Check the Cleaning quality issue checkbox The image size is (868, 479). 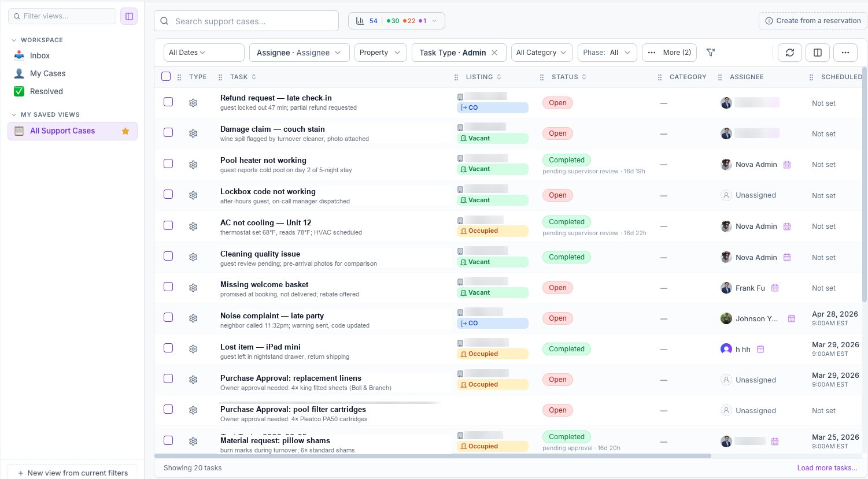(168, 256)
